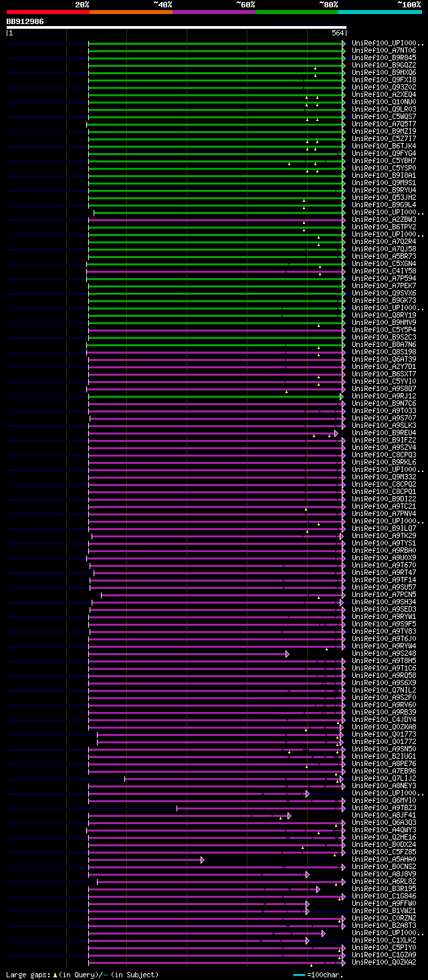Image resolution: width=428 pixels, height=980 pixels.
Task: Click the UniRef100_C4JDY4 label
Action: coord(383,719)
